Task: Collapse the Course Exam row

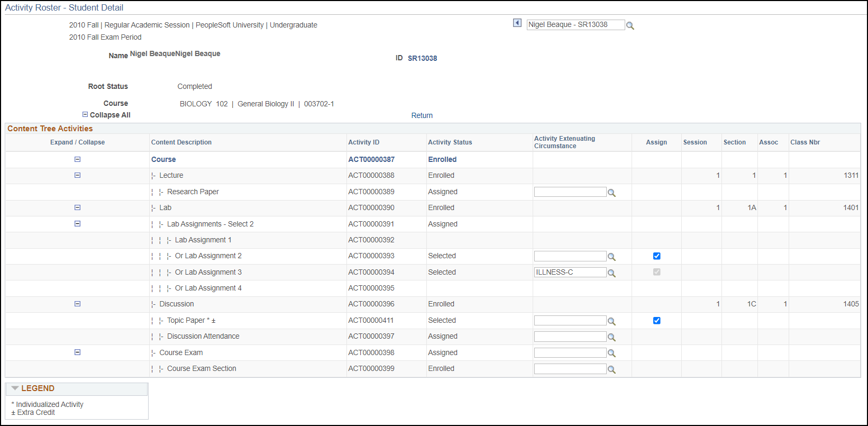Action: click(x=77, y=352)
